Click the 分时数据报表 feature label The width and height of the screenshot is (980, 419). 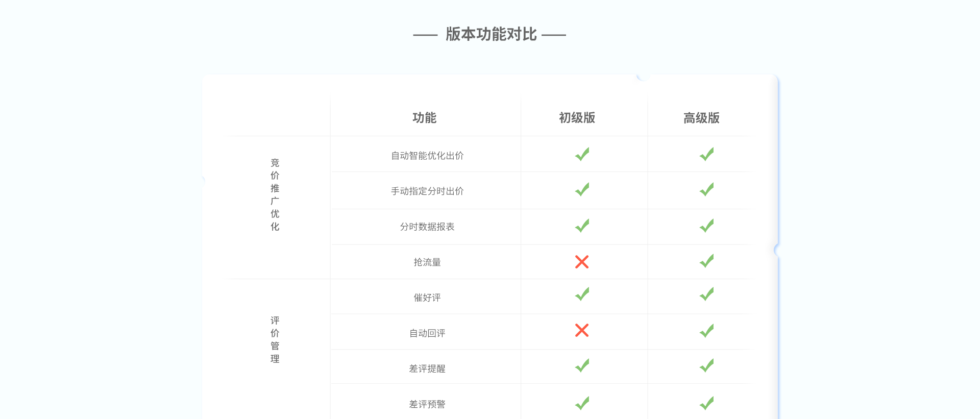pos(427,227)
